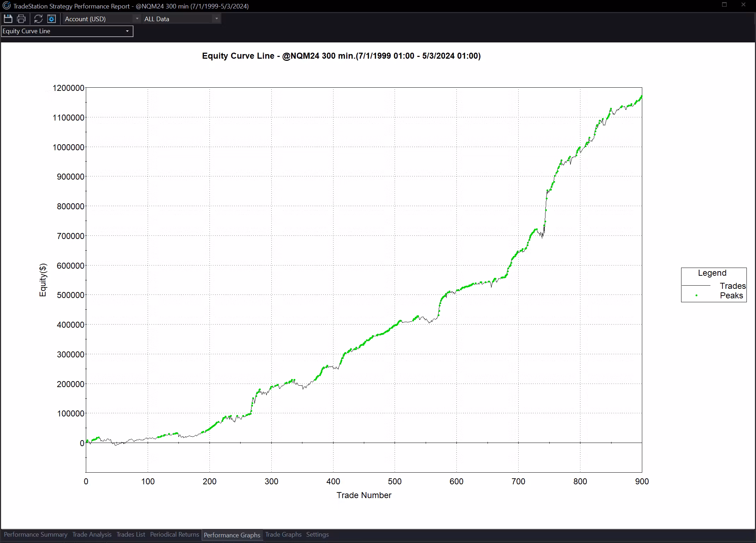This screenshot has height=543, width=756.
Task: Click the Peaks entry in the legend
Action: [x=731, y=296]
